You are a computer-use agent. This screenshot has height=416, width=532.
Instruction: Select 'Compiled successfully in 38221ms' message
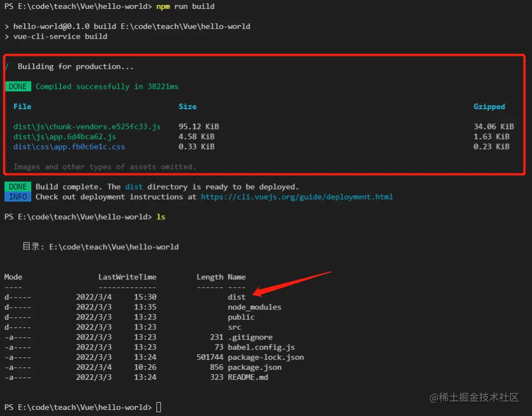[107, 86]
